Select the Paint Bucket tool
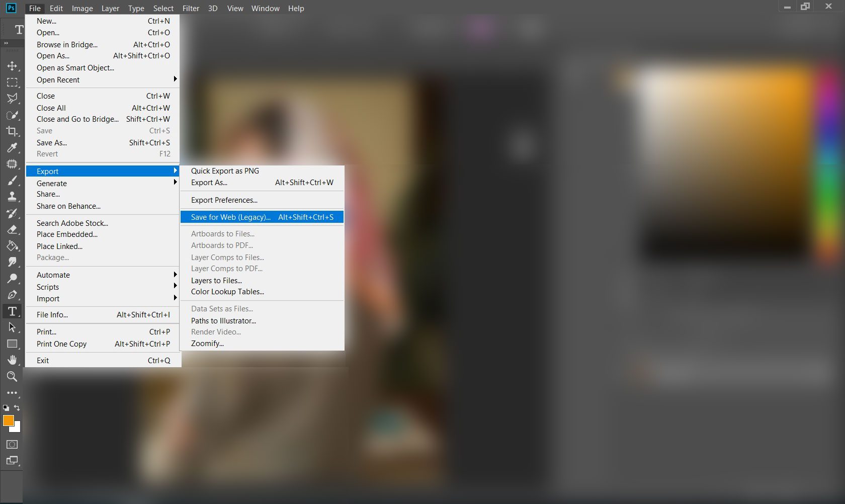 click(12, 246)
